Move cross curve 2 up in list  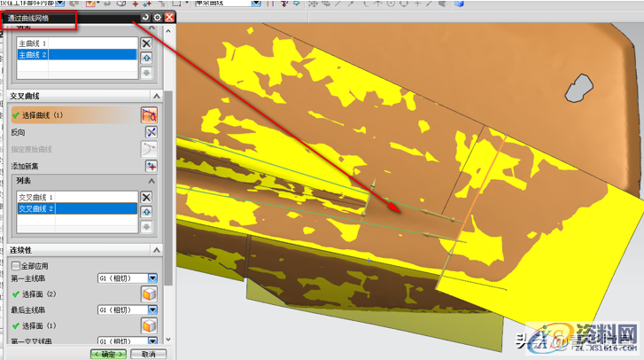[147, 211]
